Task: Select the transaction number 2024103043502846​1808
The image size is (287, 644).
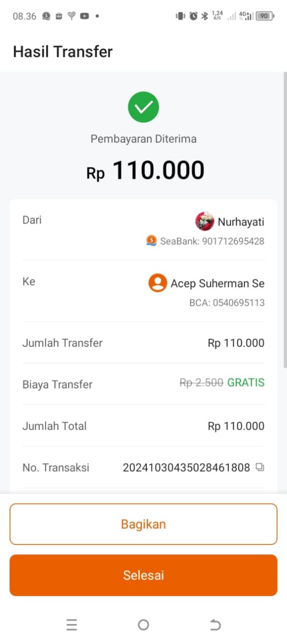Action: (x=186, y=467)
